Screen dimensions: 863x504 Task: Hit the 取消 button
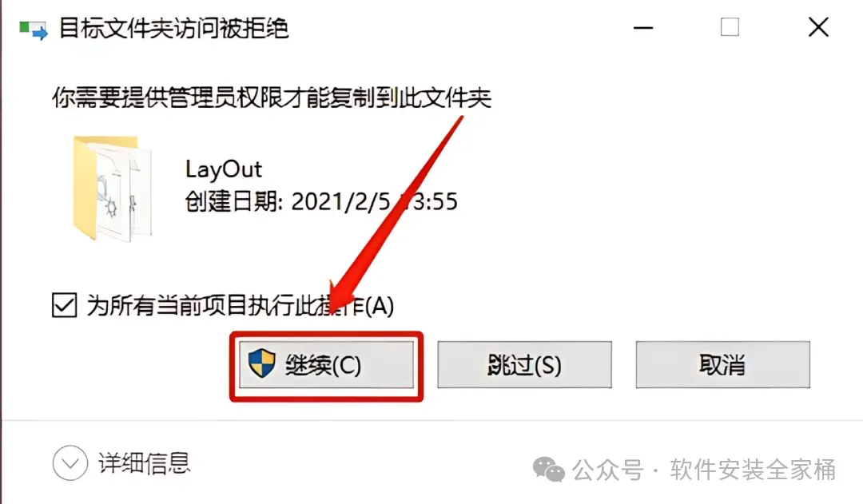[x=722, y=365]
